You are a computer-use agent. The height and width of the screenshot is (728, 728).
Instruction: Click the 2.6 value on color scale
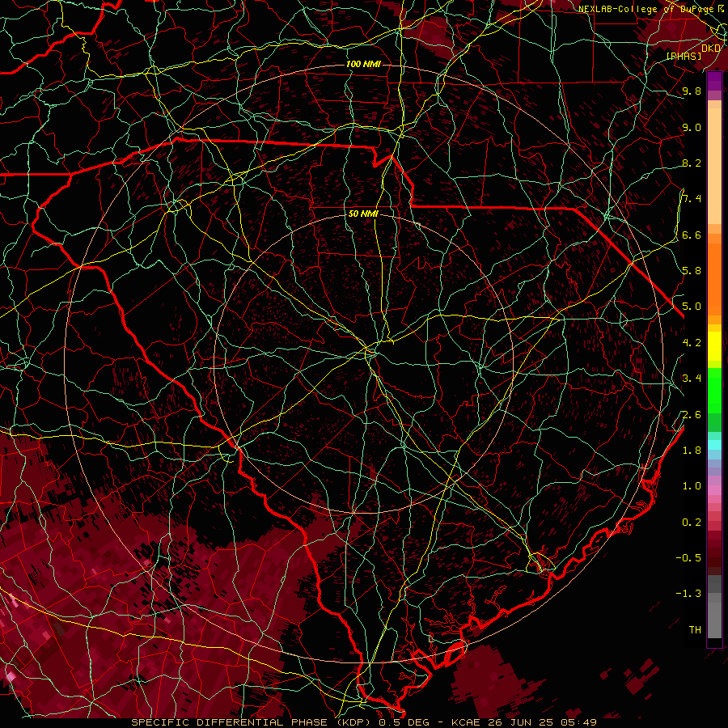(x=692, y=415)
